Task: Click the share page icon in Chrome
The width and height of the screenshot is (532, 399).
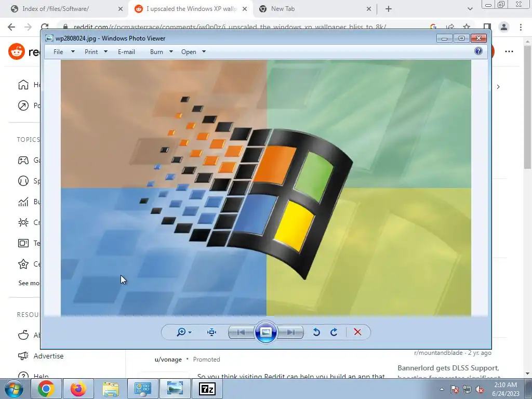Action: coord(450,27)
